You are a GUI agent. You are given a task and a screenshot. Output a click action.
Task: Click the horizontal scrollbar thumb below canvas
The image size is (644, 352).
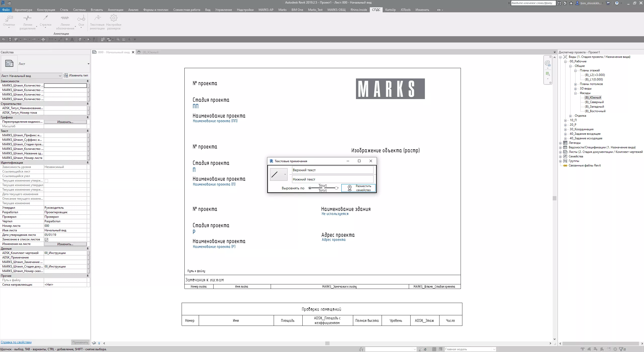coord(327,343)
